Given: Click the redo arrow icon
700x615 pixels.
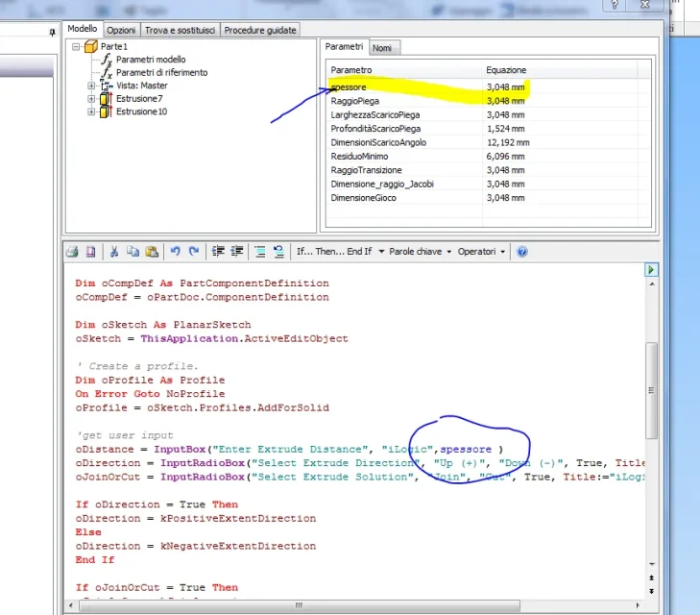Looking at the screenshot, I should 194,252.
